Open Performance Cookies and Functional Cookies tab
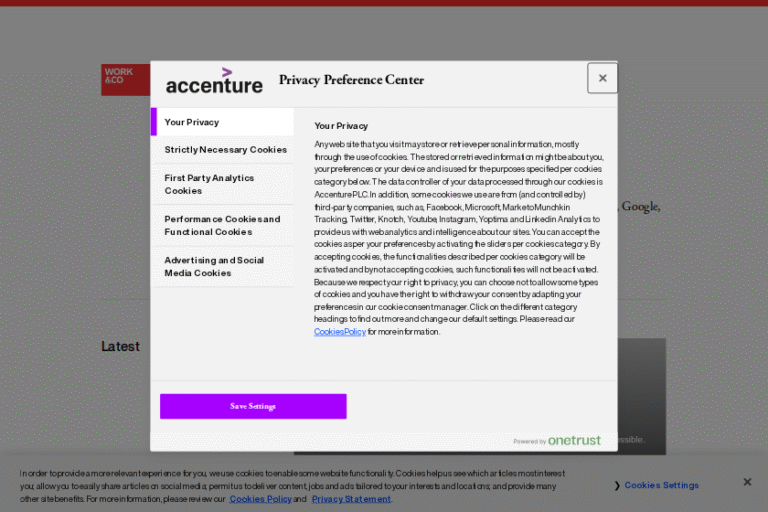The height and width of the screenshot is (512, 768). click(x=223, y=225)
